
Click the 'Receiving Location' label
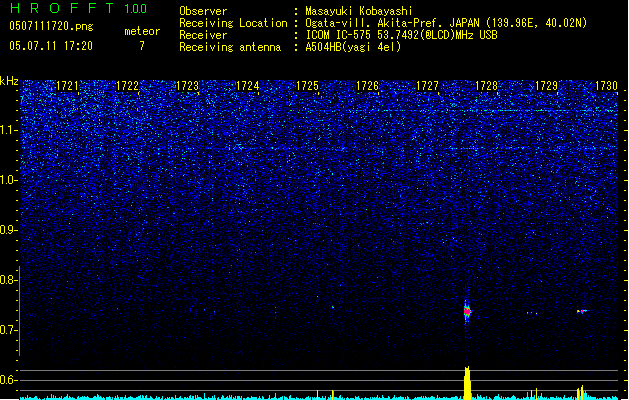point(233,23)
